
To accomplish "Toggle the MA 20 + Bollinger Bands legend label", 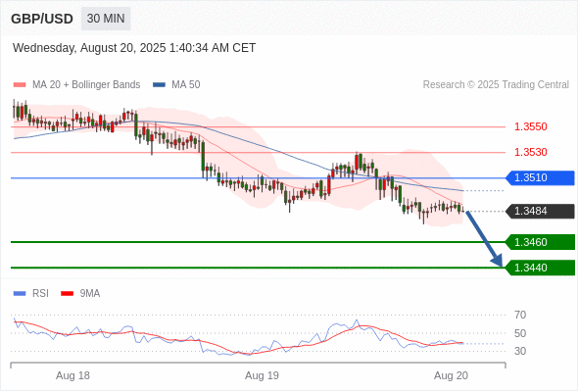I will point(86,85).
